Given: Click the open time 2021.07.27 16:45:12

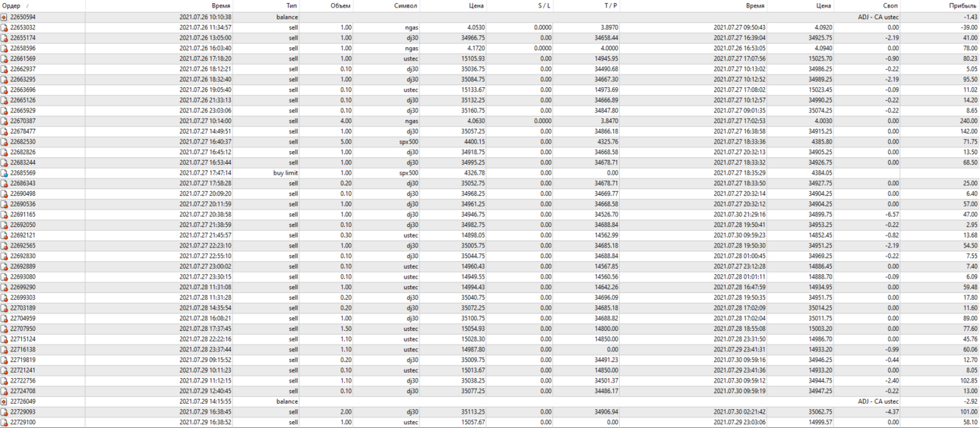Looking at the screenshot, I should coord(205,152).
